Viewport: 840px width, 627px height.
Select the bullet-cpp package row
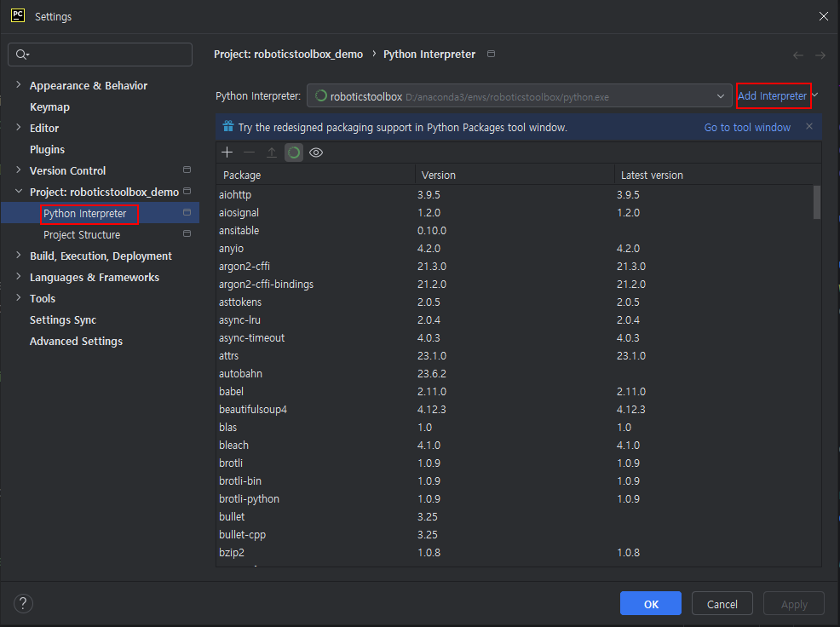click(515, 535)
